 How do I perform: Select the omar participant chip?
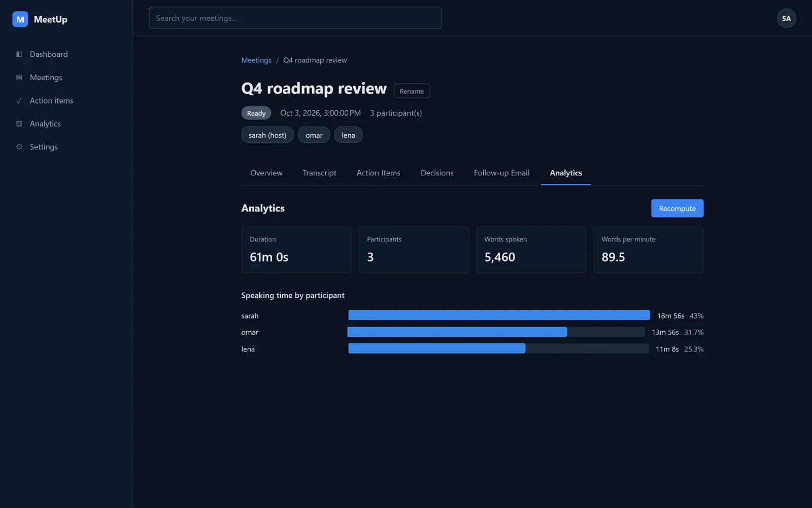point(314,135)
